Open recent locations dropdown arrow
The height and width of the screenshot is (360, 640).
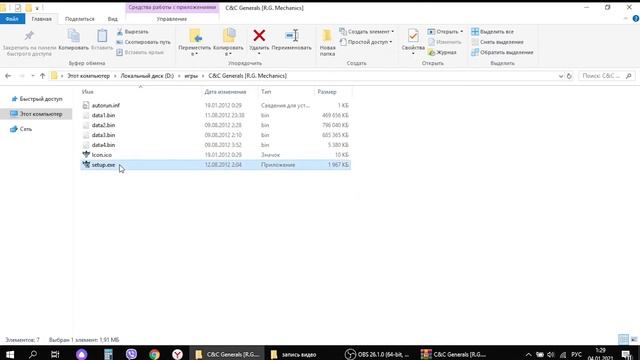[33, 76]
